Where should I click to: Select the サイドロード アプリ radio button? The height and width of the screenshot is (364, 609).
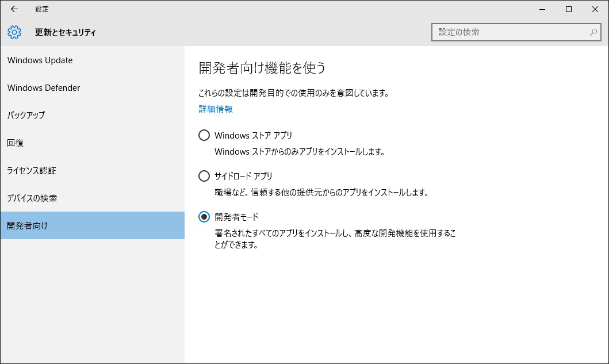coord(204,176)
